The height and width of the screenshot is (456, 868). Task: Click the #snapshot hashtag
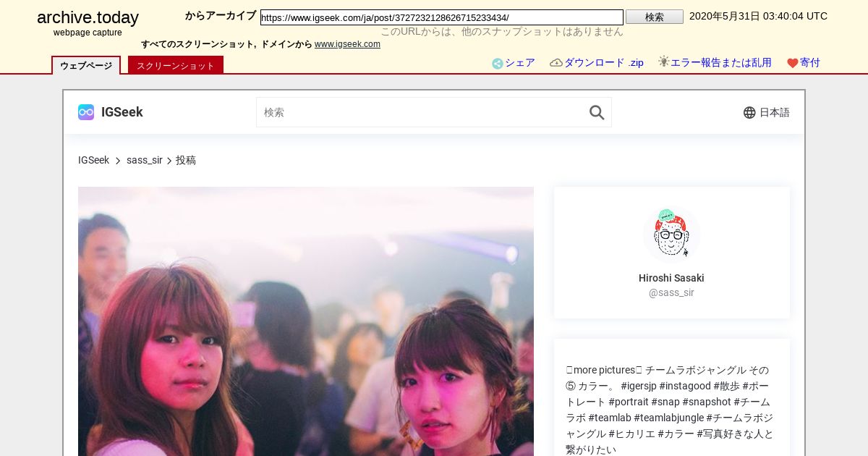click(707, 402)
